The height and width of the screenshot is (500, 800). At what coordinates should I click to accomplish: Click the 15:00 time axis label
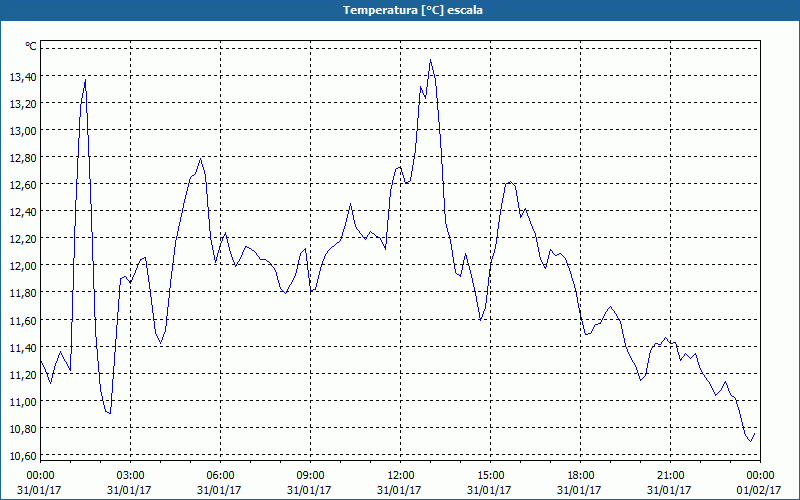[x=490, y=476]
